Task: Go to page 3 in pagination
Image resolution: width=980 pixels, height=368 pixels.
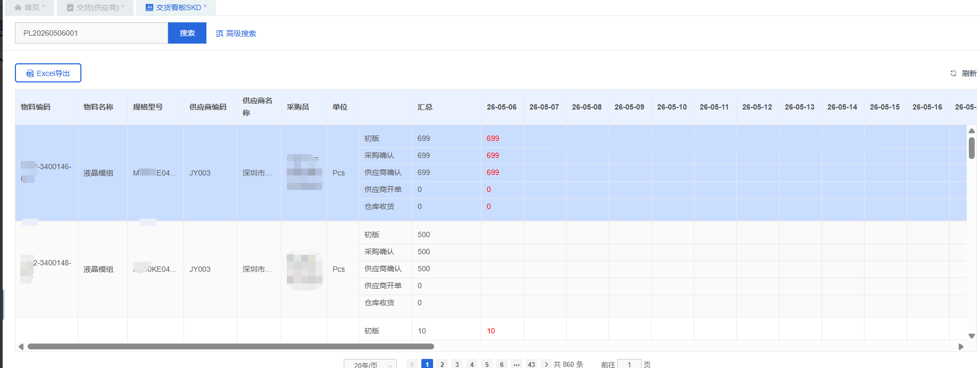Action: (457, 364)
